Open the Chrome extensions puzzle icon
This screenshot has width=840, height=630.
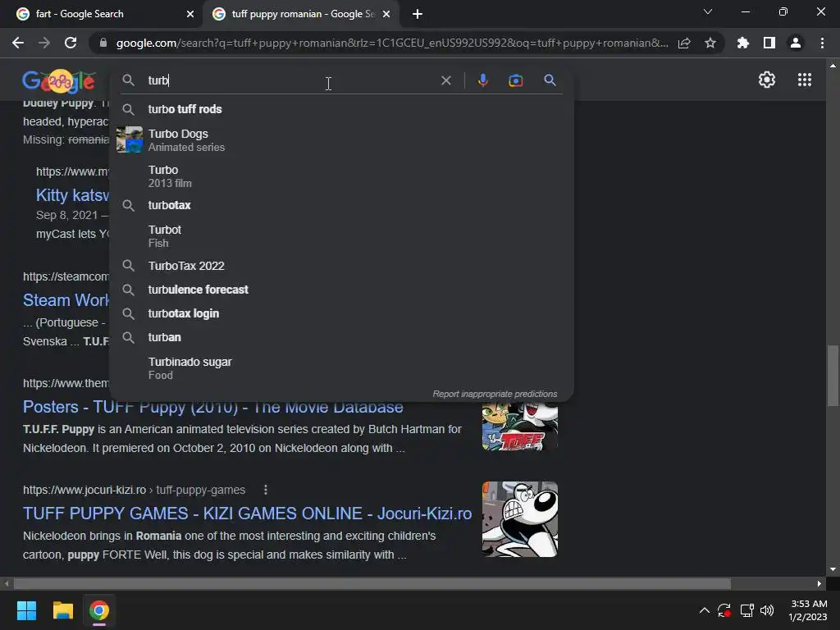[x=742, y=43]
